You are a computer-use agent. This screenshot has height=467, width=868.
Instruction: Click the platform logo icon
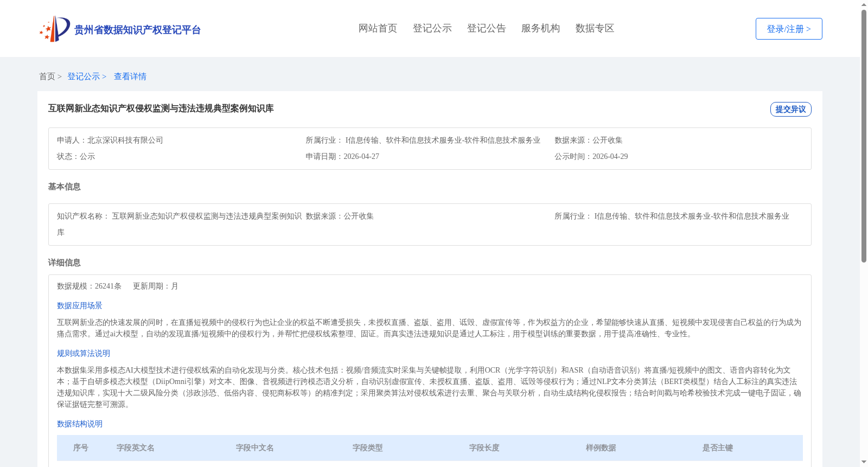(x=55, y=29)
